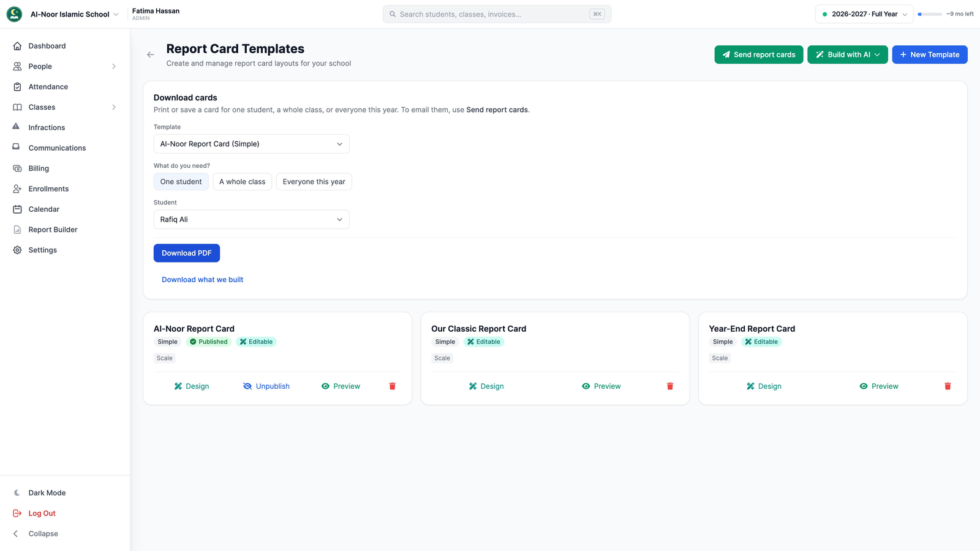Delete the Year-End Report Card template
This screenshot has height=551, width=980.
[948, 386]
